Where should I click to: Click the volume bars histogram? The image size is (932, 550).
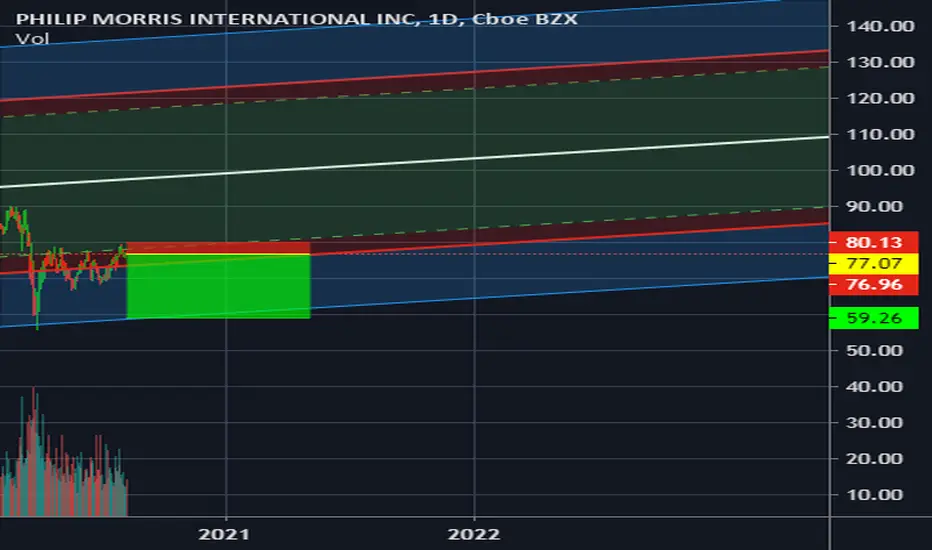click(x=64, y=452)
